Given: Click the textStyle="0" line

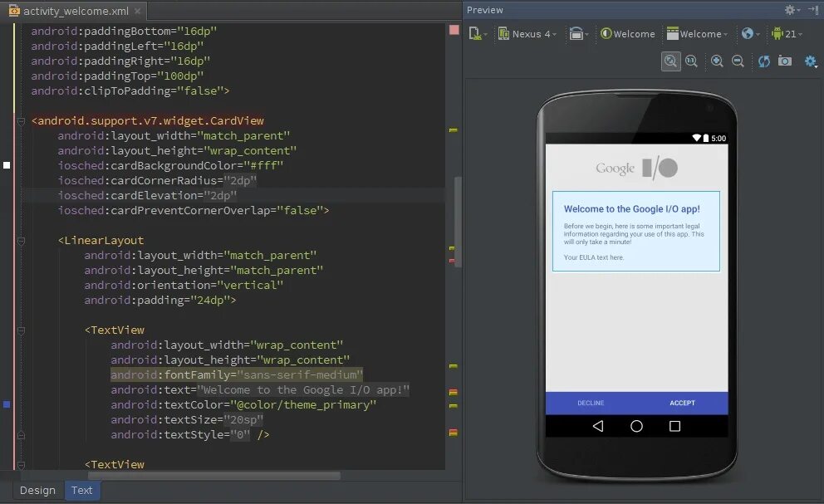Looking at the screenshot, I should click(189, 434).
